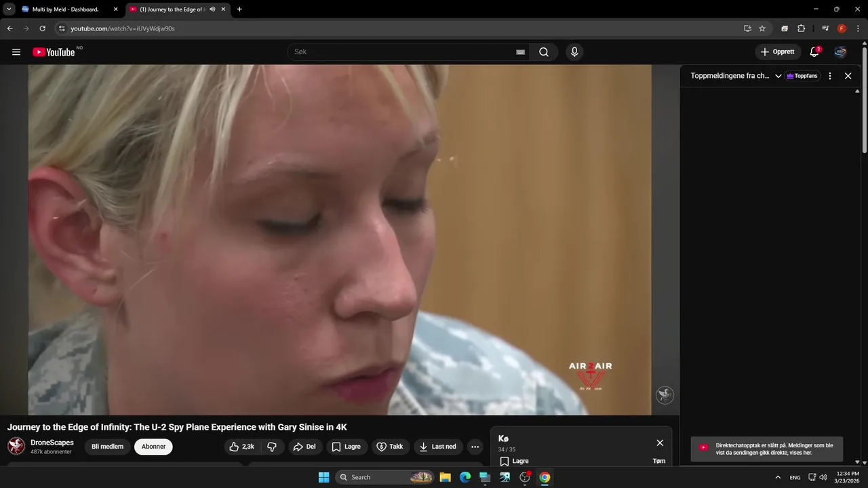This screenshot has height=488, width=868.
Task: Go to YouTube home via logo
Action: pyautogui.click(x=54, y=52)
